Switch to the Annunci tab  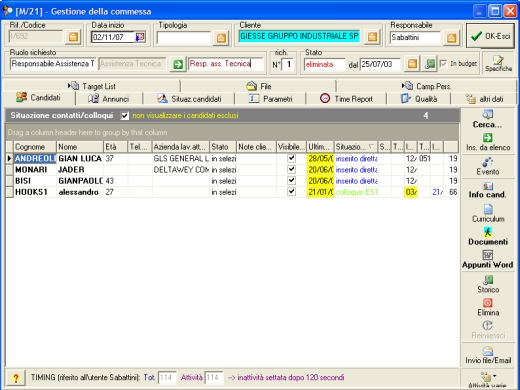pyautogui.click(x=109, y=99)
